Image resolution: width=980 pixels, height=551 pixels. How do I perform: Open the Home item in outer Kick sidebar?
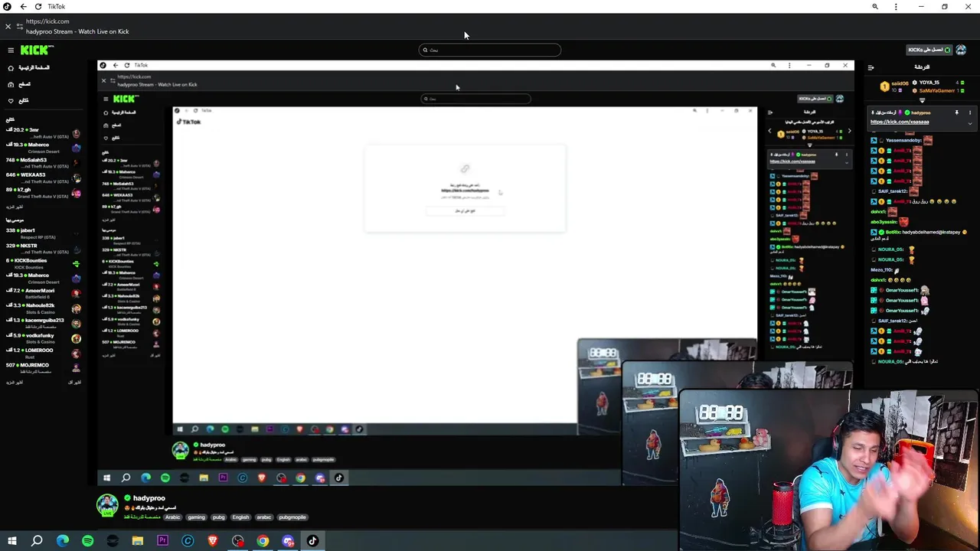tap(29, 67)
